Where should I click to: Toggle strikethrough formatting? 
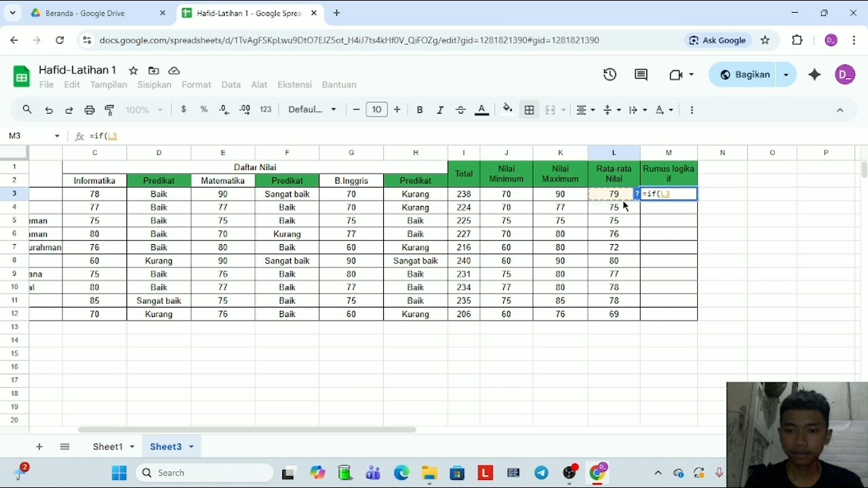click(461, 110)
